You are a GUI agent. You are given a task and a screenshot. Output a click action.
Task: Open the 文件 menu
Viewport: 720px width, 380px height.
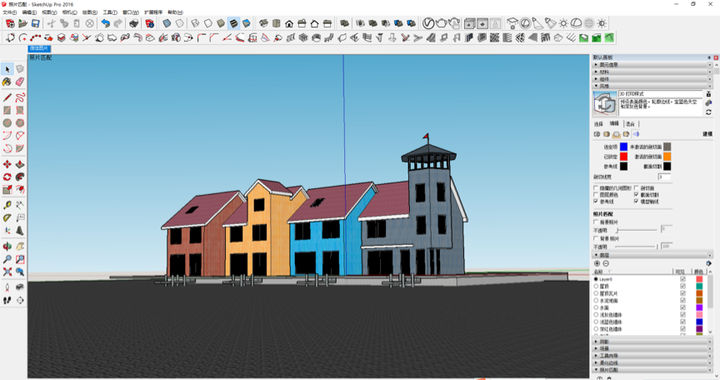point(9,12)
